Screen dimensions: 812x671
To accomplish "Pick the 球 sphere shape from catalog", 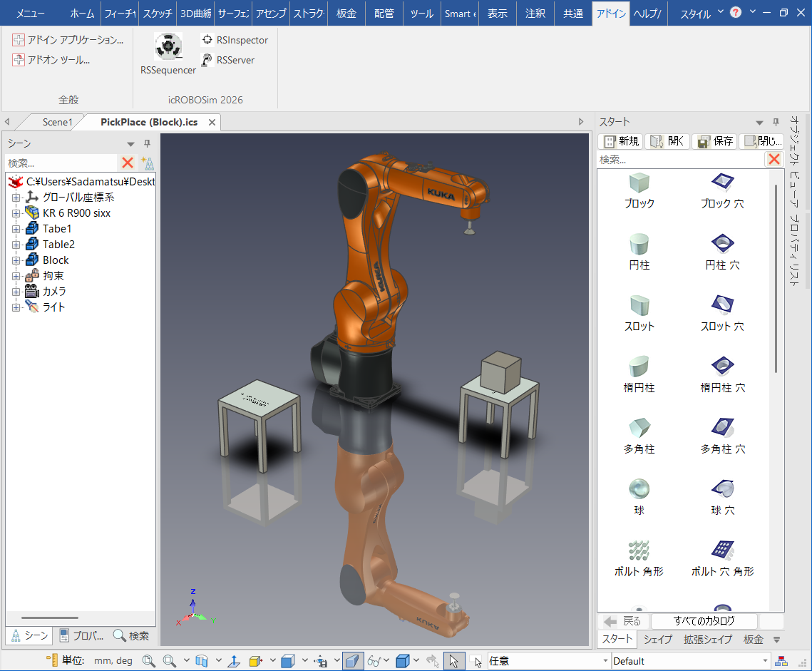I will pos(639,497).
